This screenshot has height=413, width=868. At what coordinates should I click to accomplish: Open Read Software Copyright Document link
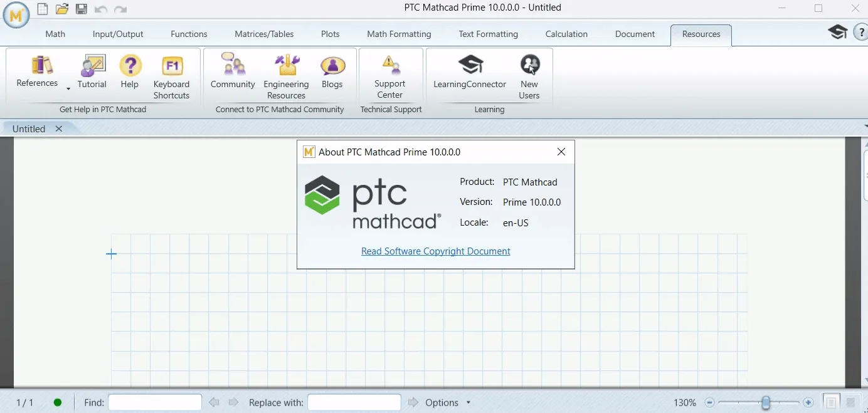point(436,251)
